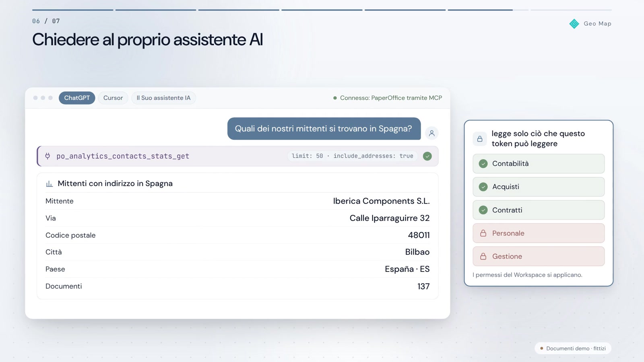Click the postal code 48011
Viewport: 644px width, 362px height.
(x=419, y=235)
